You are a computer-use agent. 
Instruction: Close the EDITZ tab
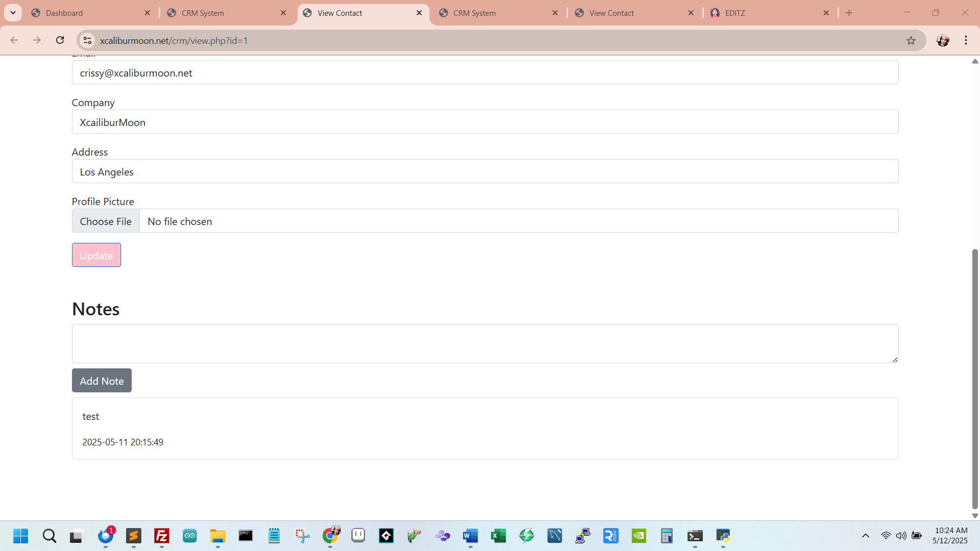click(x=826, y=13)
